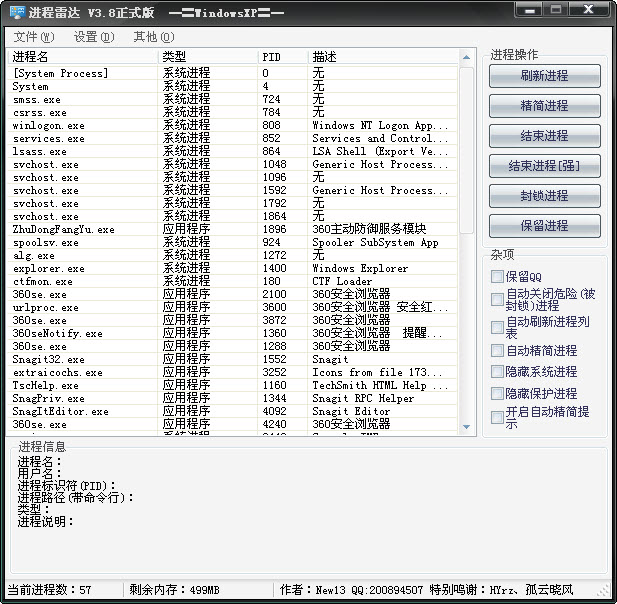Select 360se.exe with PID 2100
Viewport: 617px width, 604px height.
coord(233,294)
